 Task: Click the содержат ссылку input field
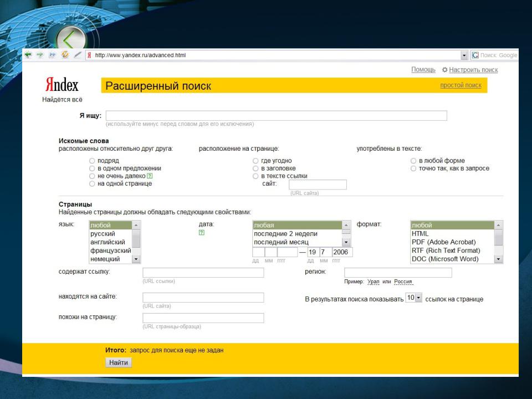[x=203, y=273]
